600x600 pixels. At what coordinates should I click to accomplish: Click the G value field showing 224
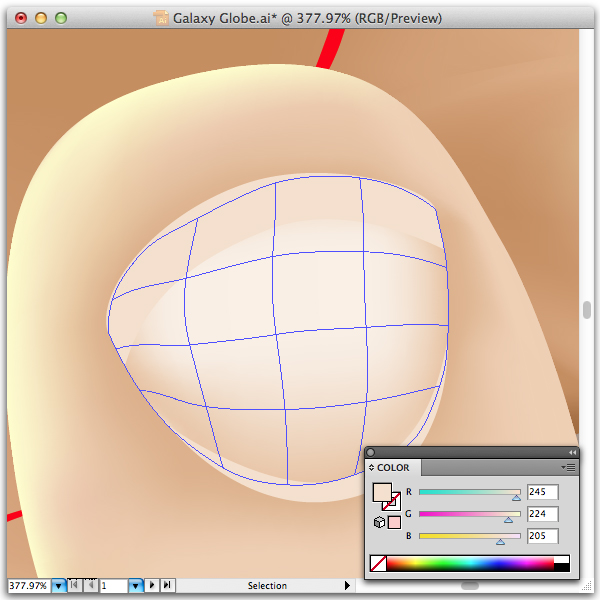(x=543, y=514)
